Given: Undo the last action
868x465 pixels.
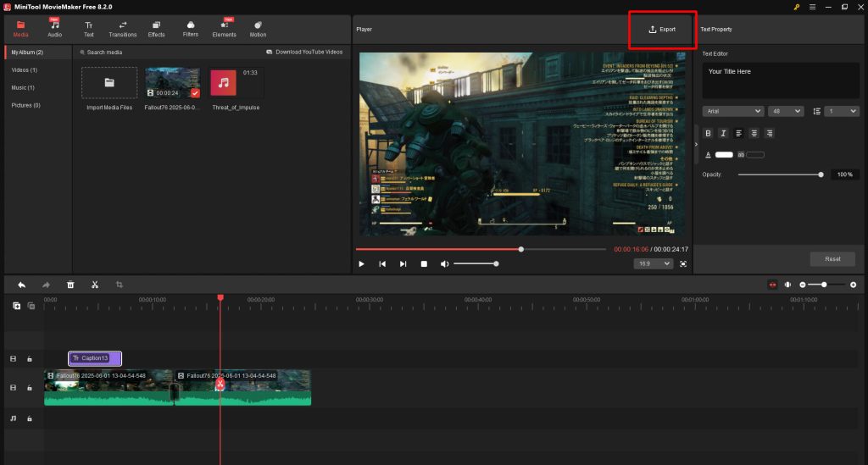Looking at the screenshot, I should (21, 285).
